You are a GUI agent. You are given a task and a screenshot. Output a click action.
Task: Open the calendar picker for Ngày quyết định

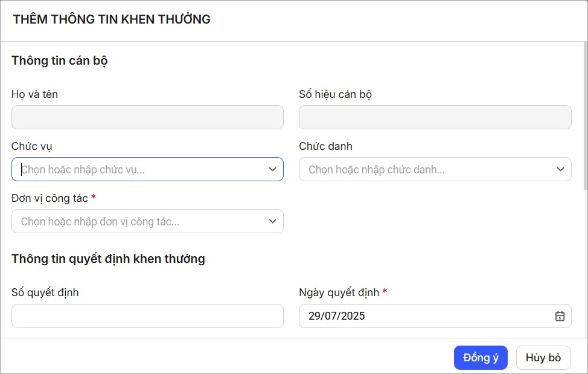pos(560,316)
